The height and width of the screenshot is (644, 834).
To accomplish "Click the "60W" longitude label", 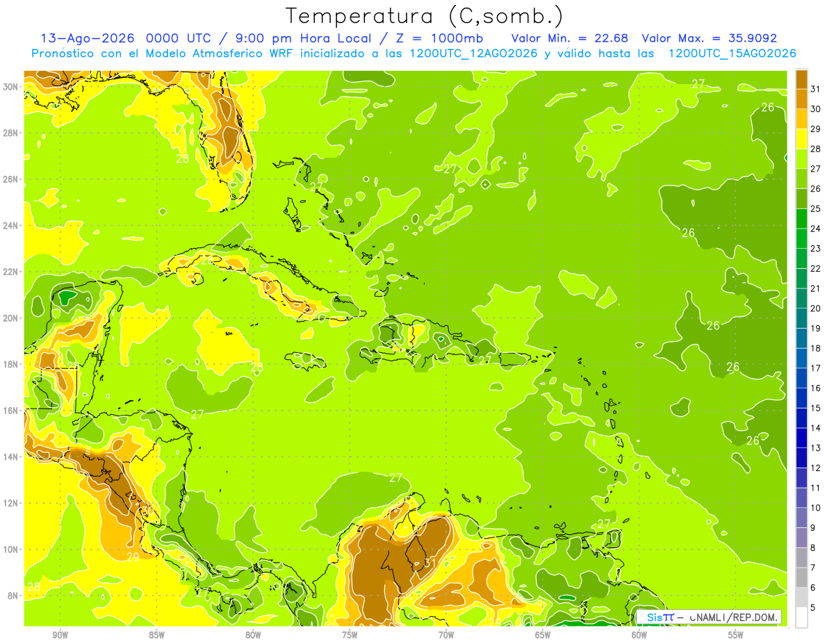I will (x=639, y=635).
